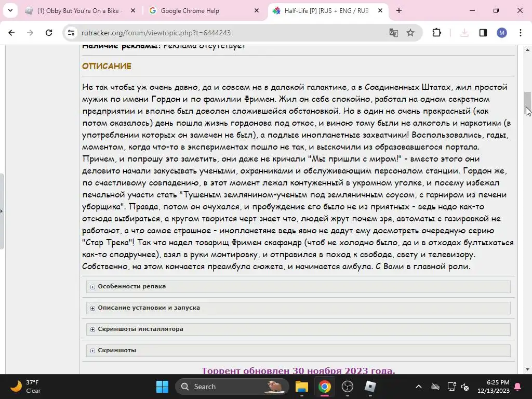The image size is (532, 399).
Task: Toggle Chrome side panel
Action: point(483,33)
